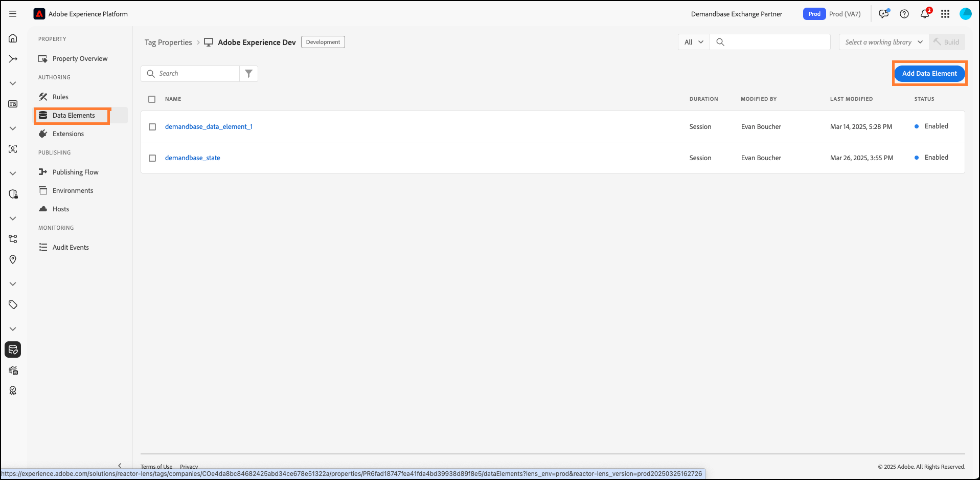Open the help question mark icon

(904, 14)
